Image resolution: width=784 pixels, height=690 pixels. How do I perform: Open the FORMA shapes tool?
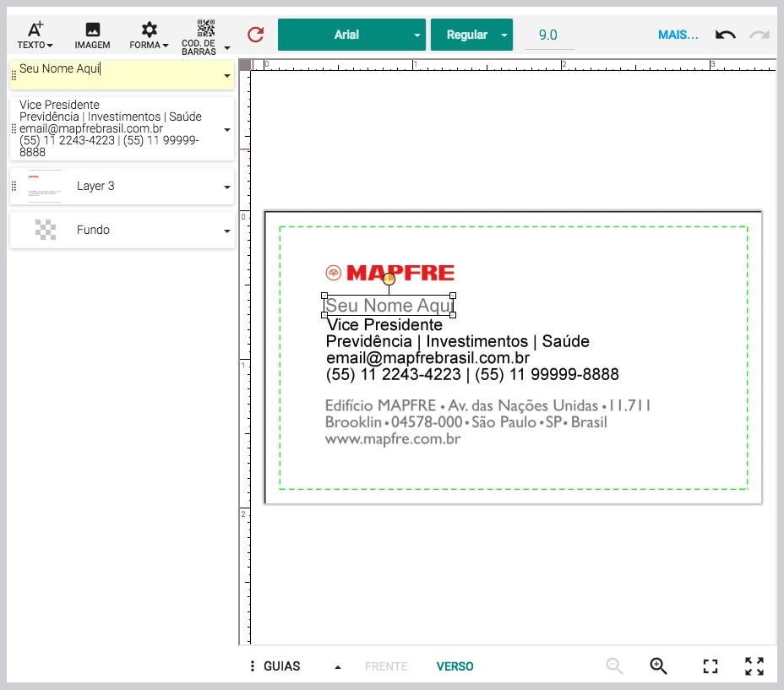pos(149,35)
